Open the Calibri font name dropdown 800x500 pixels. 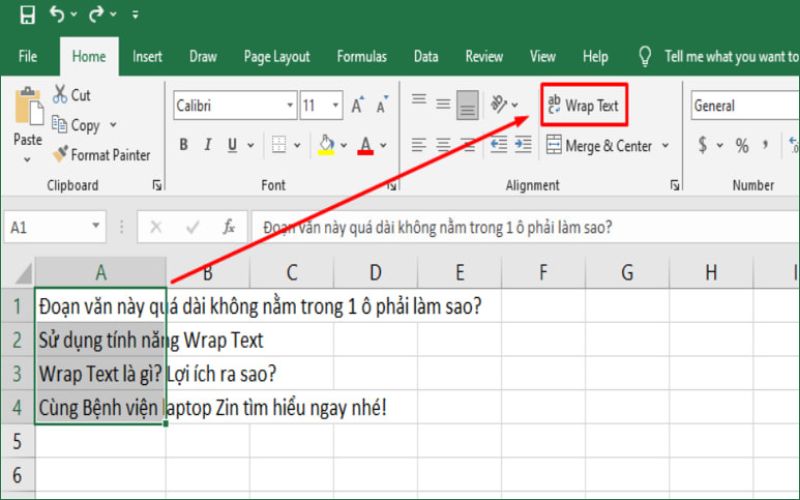[291, 105]
